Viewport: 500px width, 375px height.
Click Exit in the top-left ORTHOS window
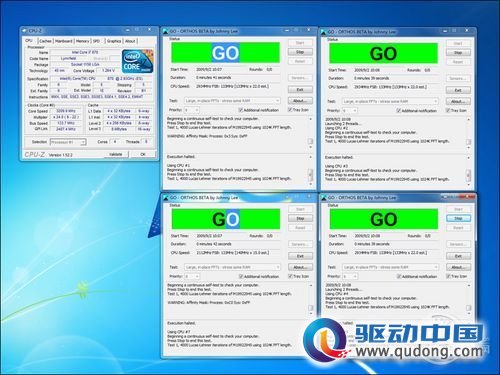300,90
